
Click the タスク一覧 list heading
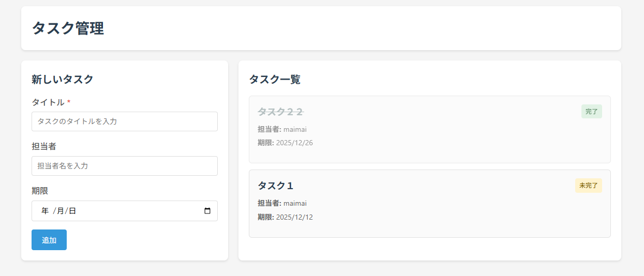(x=274, y=80)
